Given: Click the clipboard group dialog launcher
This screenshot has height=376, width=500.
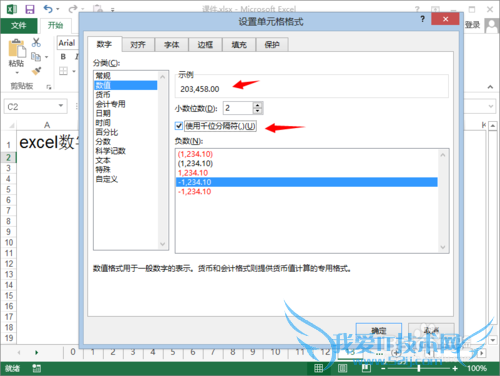Looking at the screenshot, I should click(49, 87).
